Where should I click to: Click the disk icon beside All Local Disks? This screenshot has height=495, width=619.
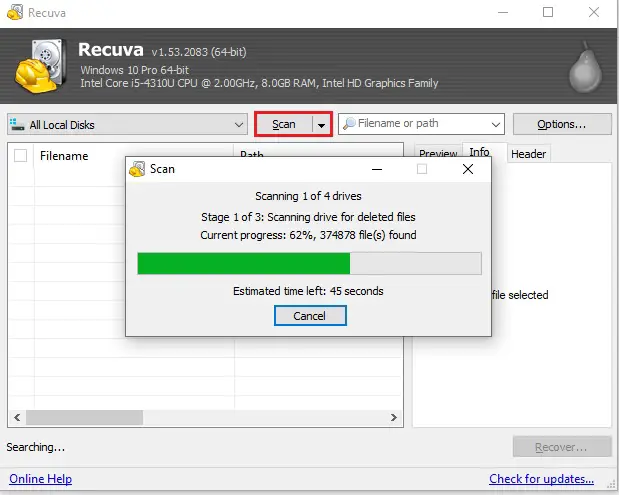point(17,124)
